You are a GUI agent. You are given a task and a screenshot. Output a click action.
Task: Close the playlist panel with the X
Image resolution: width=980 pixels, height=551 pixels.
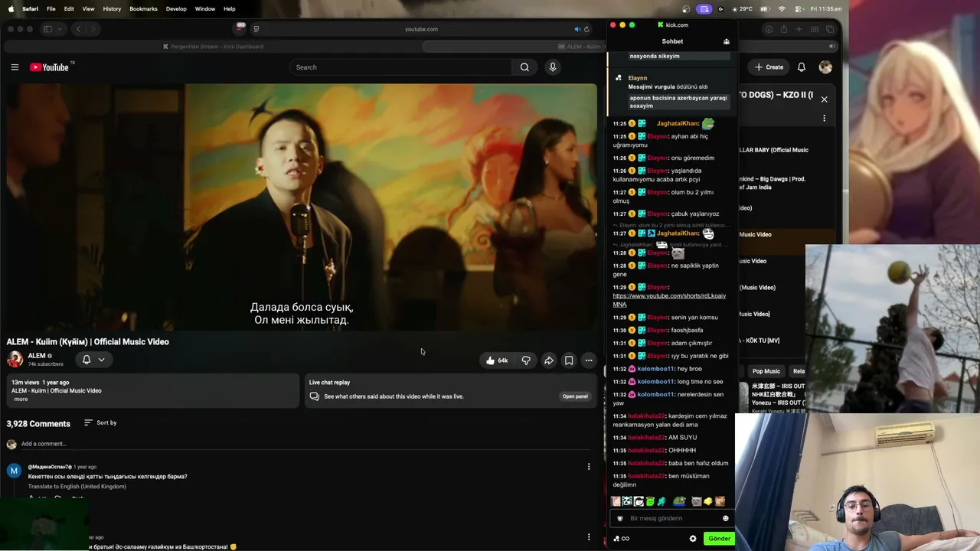coord(824,99)
